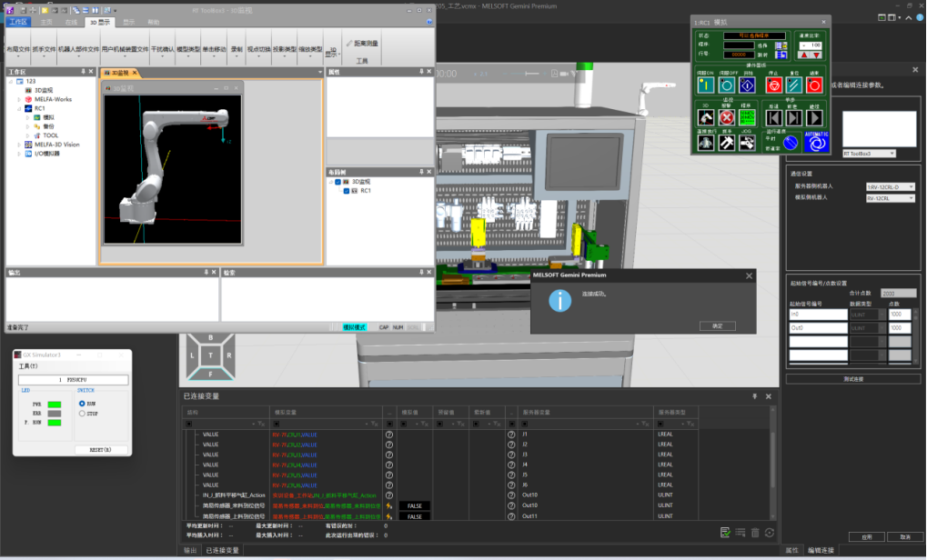Click the apply/check list icon in connected variables panel
The image size is (927, 560).
tap(725, 533)
